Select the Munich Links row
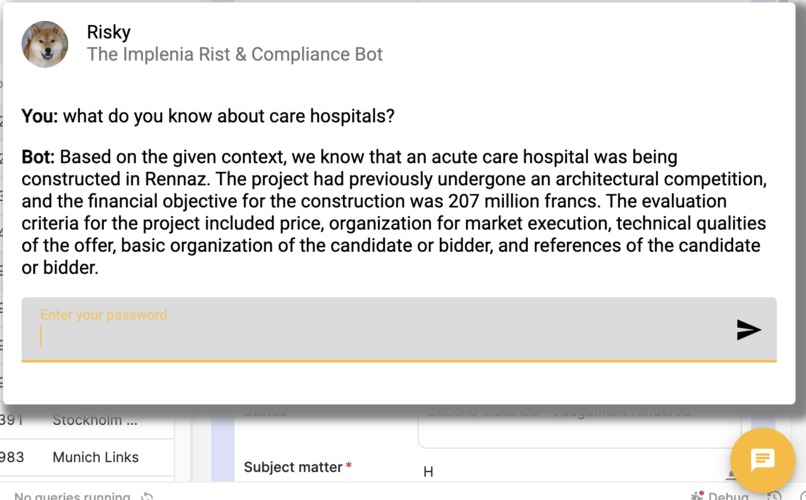This screenshot has height=500, width=806. pos(95,457)
